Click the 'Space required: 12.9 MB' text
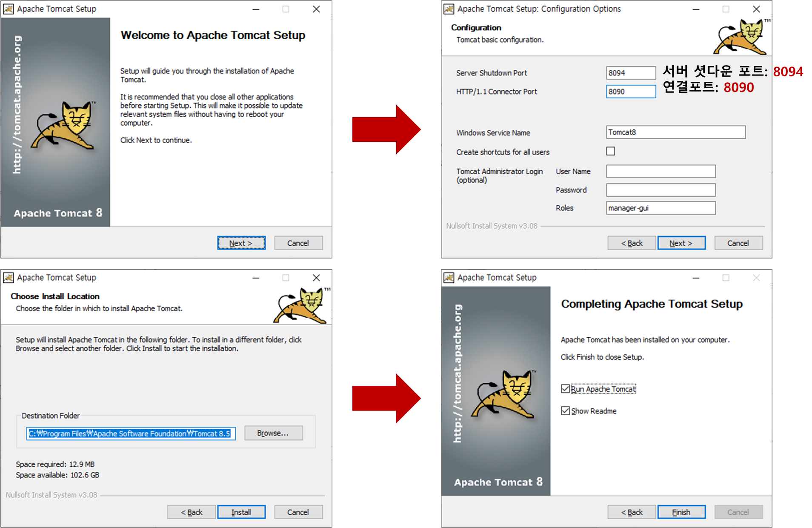The width and height of the screenshot is (812, 528). coord(55,464)
